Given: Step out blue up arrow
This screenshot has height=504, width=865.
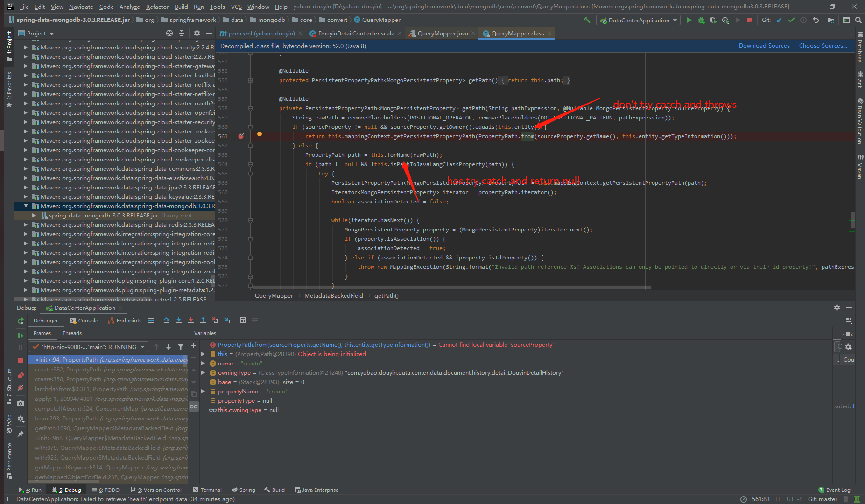Looking at the screenshot, I should (x=203, y=320).
